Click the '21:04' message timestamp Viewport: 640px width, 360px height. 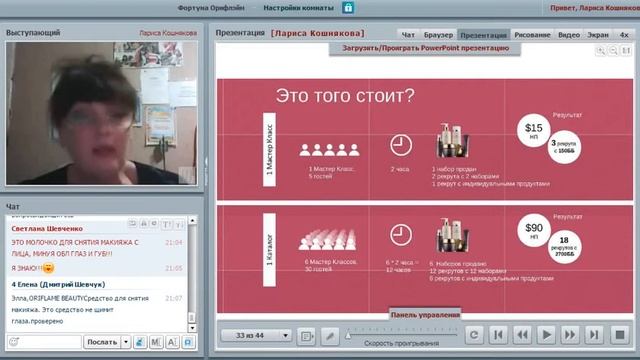click(174, 242)
